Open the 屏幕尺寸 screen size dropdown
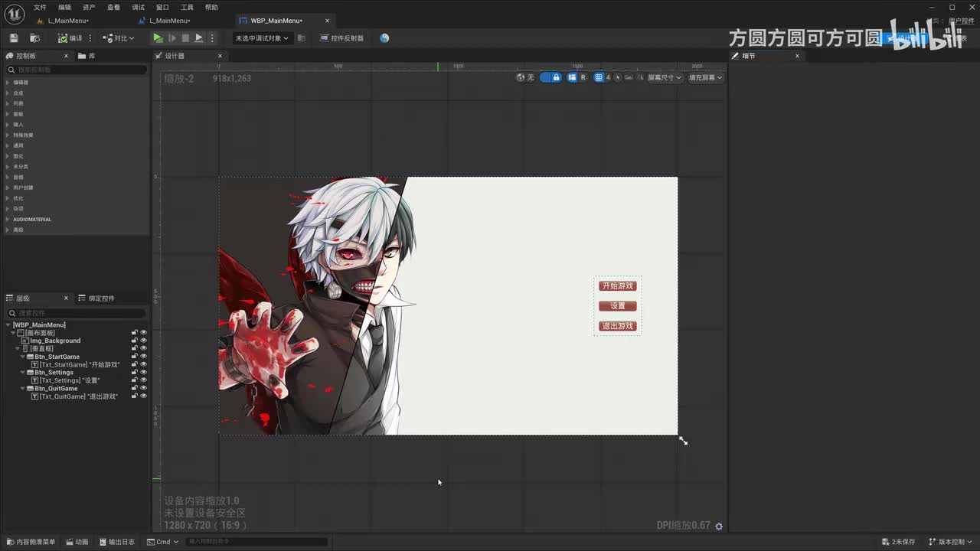Viewport: 980px width, 551px height. point(665,77)
